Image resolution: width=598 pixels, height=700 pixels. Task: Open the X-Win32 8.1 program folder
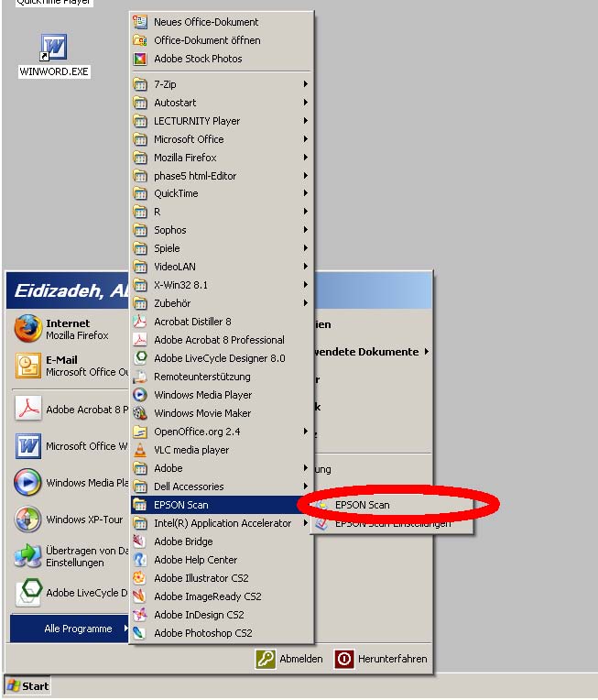click(x=221, y=285)
